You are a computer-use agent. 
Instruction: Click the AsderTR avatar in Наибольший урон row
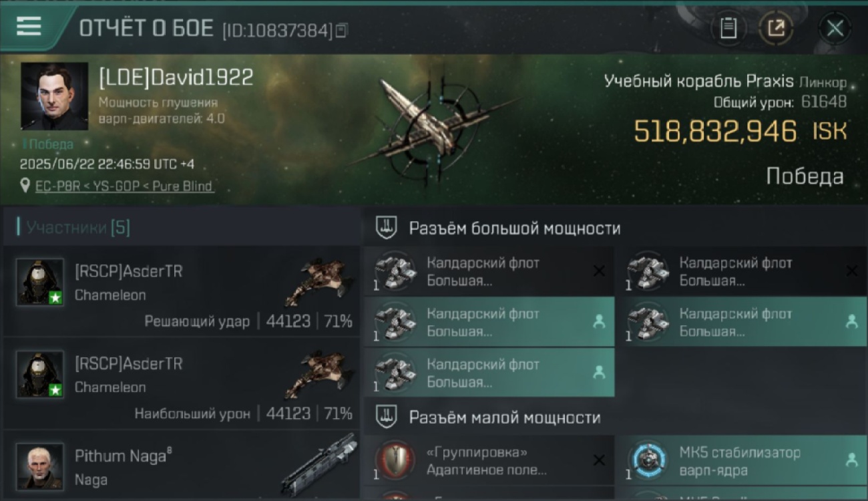[40, 374]
